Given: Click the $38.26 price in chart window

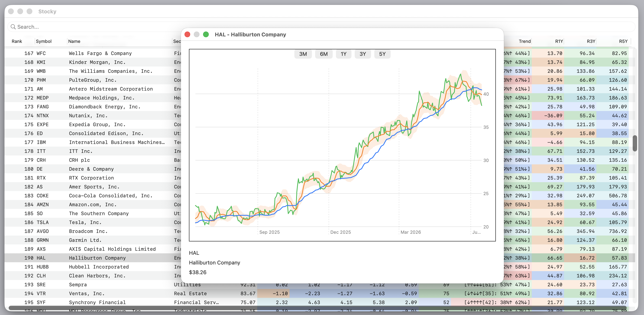Looking at the screenshot, I should pos(198,272).
